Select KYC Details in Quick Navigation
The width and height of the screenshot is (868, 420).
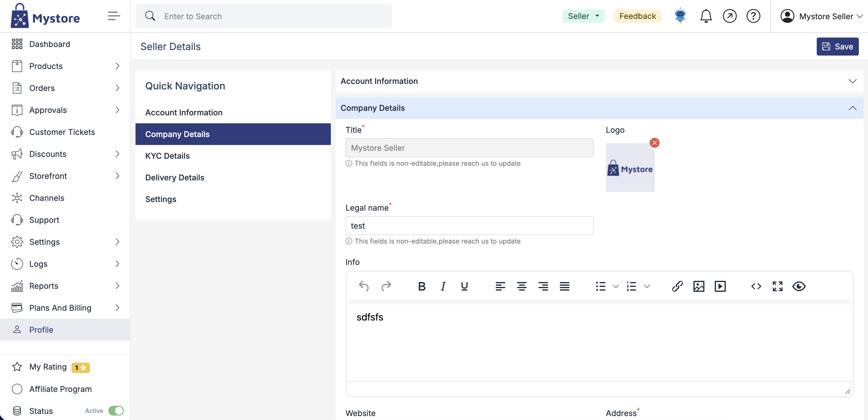(x=168, y=156)
